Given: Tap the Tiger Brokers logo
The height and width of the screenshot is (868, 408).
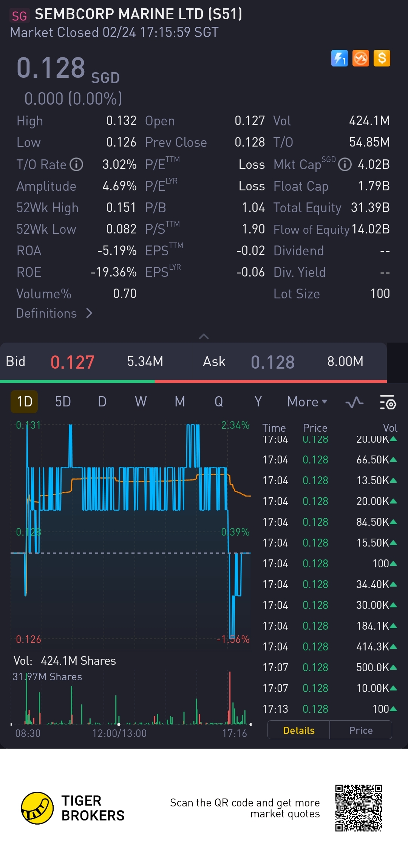Looking at the screenshot, I should (37, 808).
